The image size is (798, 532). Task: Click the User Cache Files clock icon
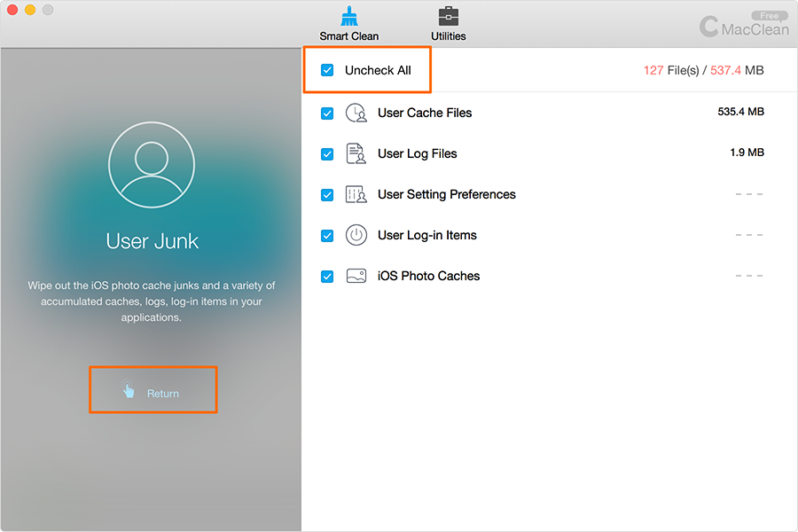pyautogui.click(x=356, y=113)
